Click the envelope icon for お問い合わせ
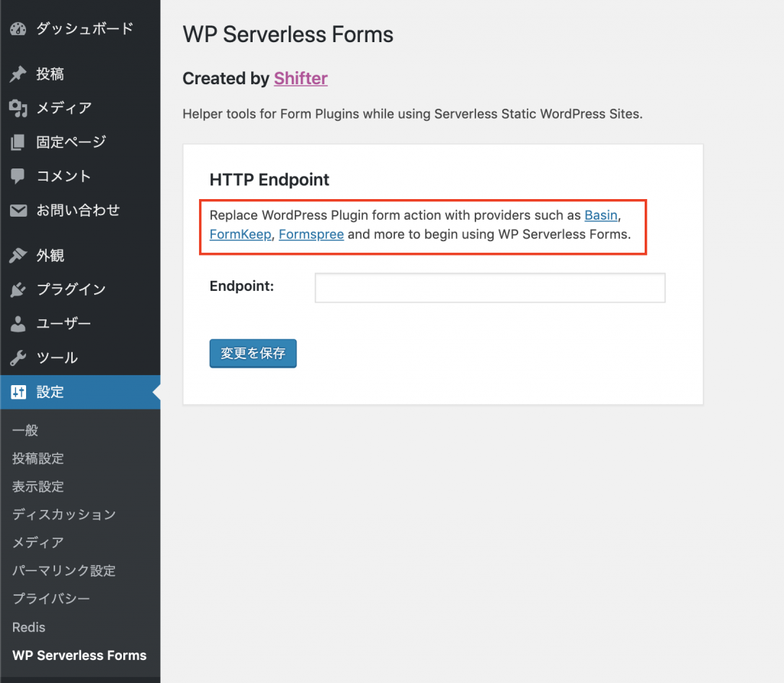784x683 pixels. pos(18,211)
